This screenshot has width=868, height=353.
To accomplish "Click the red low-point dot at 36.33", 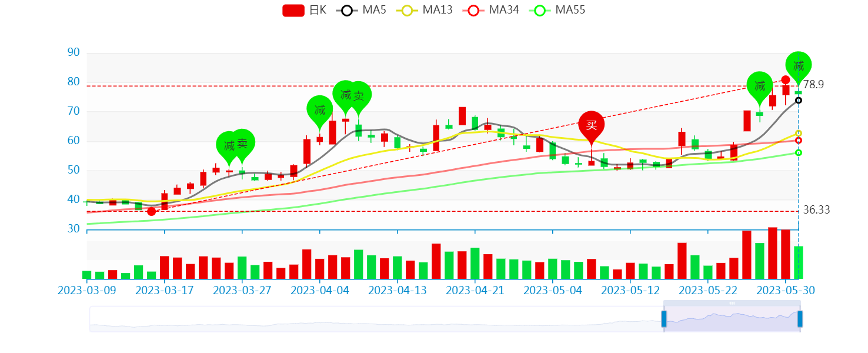I will point(151,211).
